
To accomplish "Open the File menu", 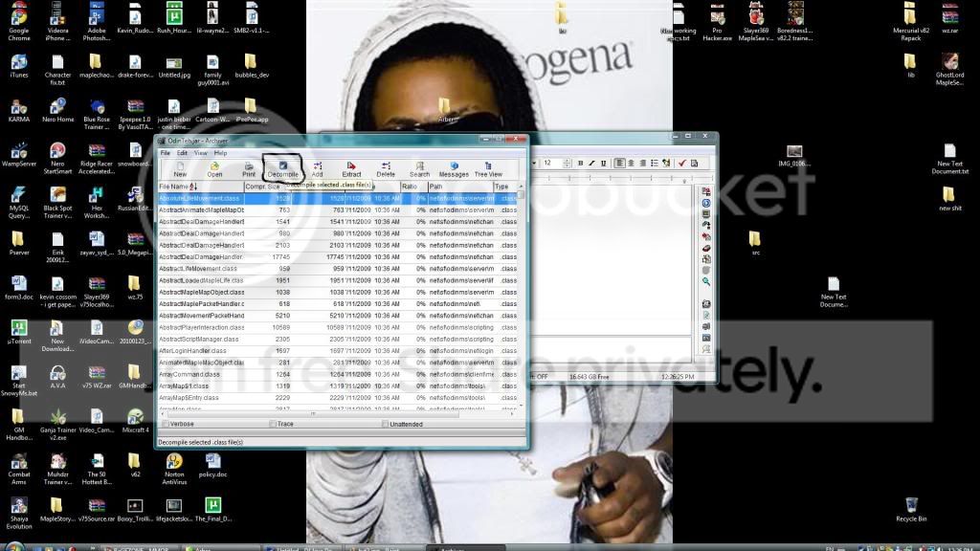I will 166,153.
